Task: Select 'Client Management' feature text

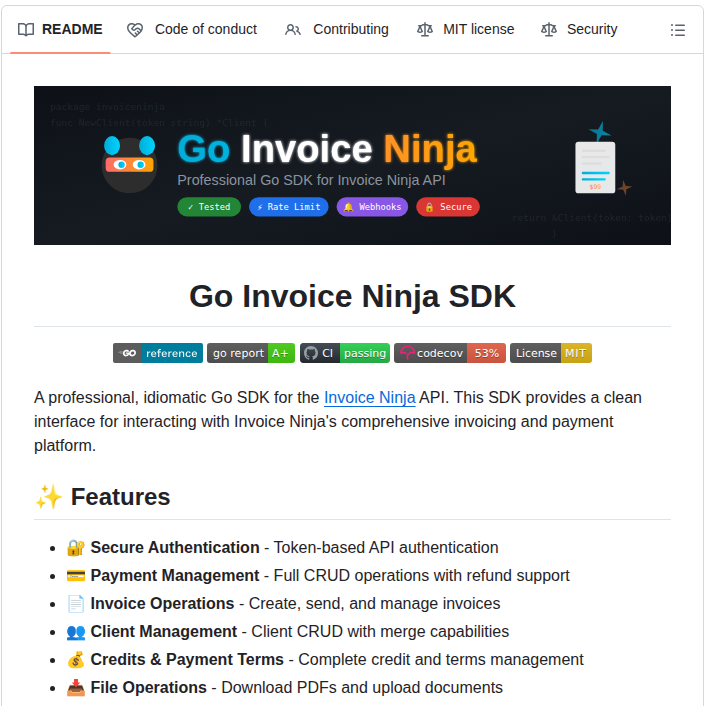Action: [x=163, y=632]
